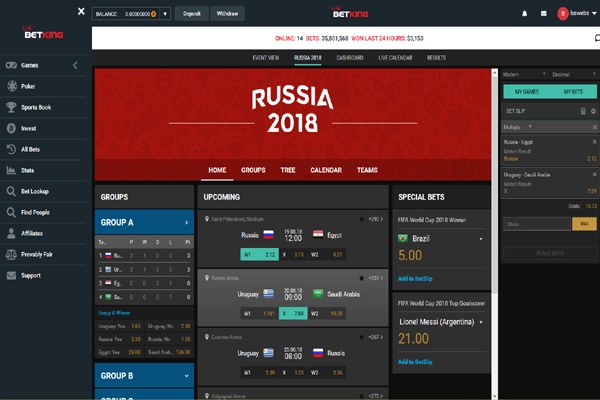Image resolution: width=600 pixels, height=400 pixels.
Task: Open the messages envelope icon
Action: click(543, 13)
